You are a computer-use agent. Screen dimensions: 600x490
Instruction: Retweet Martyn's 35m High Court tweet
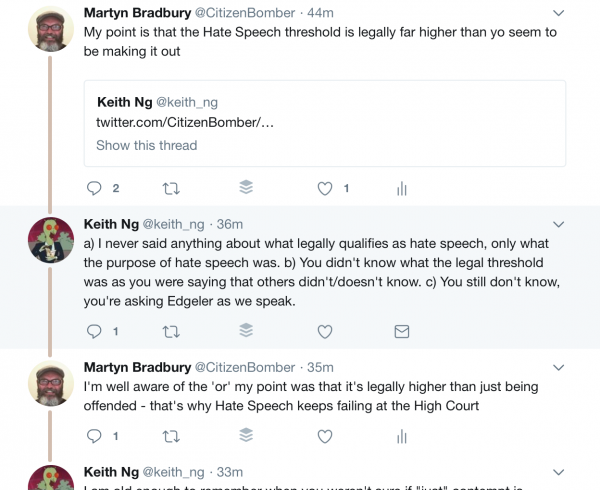coord(171,435)
